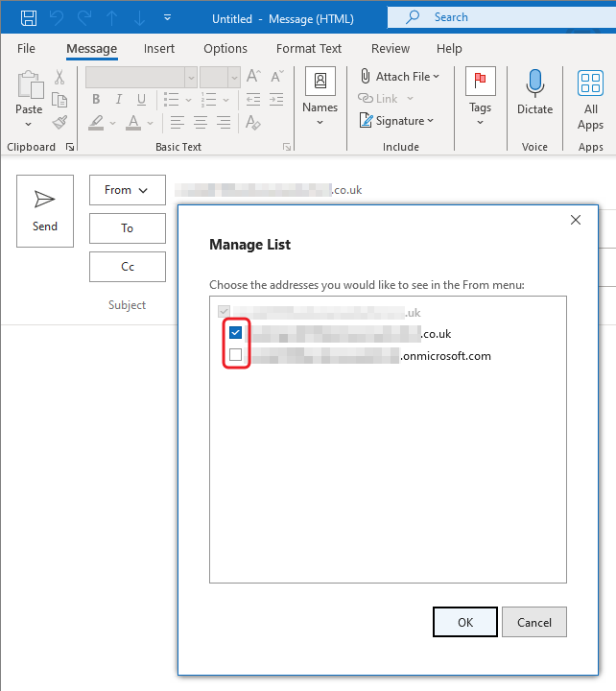The image size is (616, 691).
Task: Click Cancel in Manage List dialog
Action: pyautogui.click(x=534, y=622)
